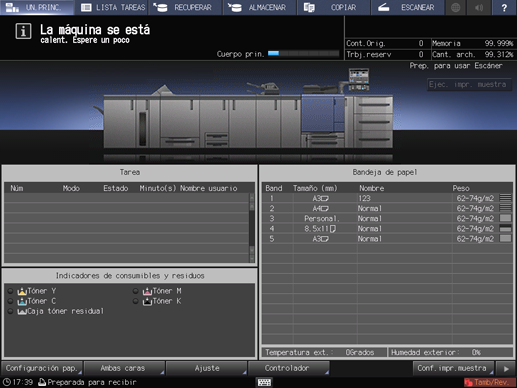Click the Peso column header
The height and width of the screenshot is (388, 517).
(461, 188)
